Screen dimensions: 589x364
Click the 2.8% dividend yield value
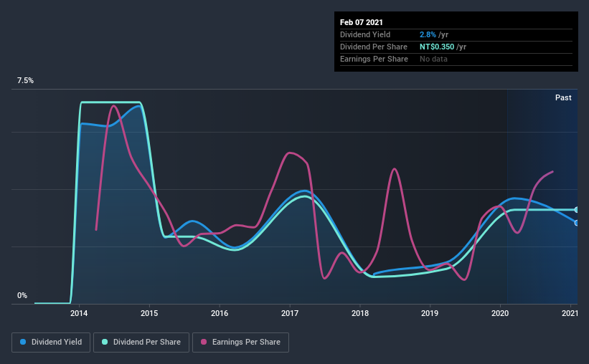pos(428,34)
